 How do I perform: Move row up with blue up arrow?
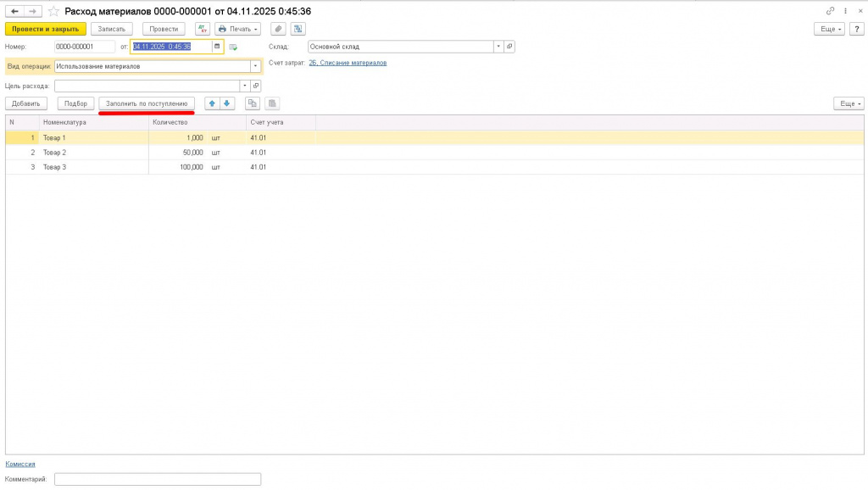coord(212,103)
